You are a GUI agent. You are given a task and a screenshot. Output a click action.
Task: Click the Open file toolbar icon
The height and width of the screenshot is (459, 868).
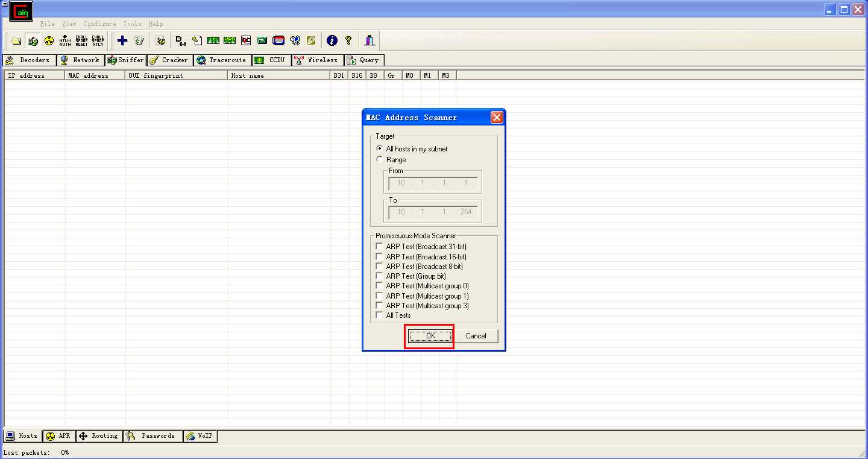(16, 40)
